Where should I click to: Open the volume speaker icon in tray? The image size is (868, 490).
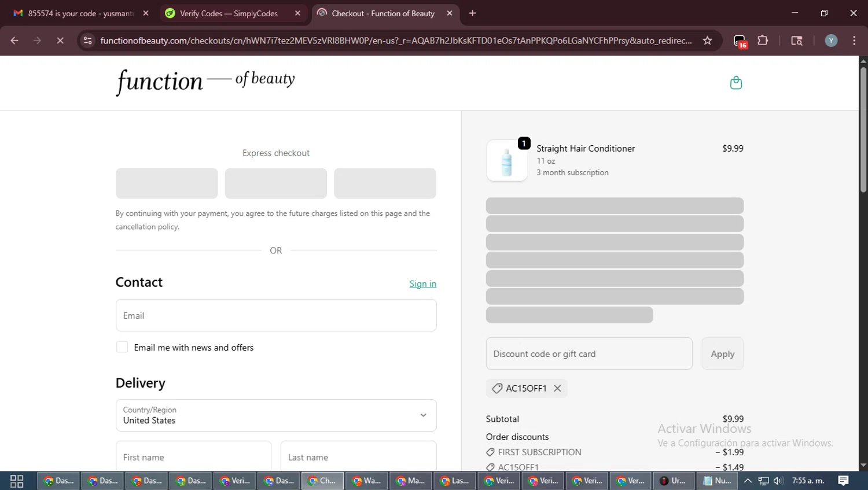coord(778,481)
